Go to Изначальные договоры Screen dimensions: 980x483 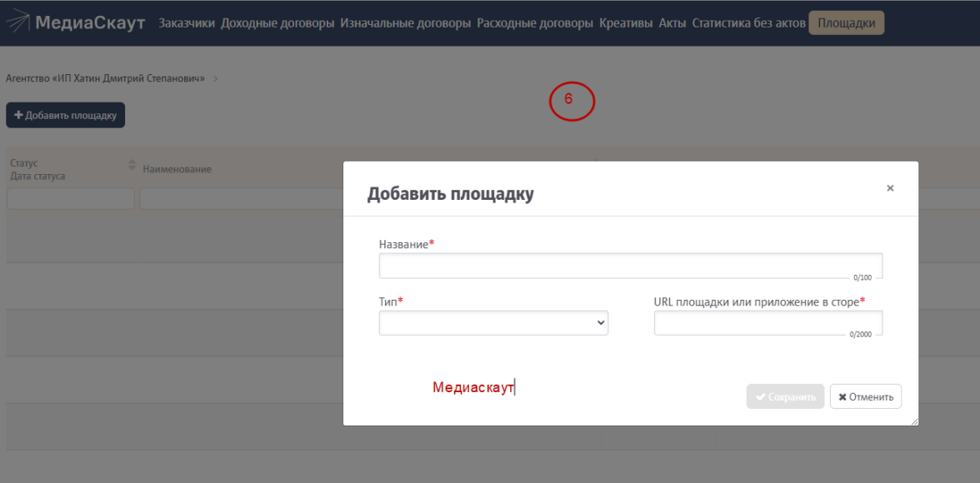coord(406,23)
